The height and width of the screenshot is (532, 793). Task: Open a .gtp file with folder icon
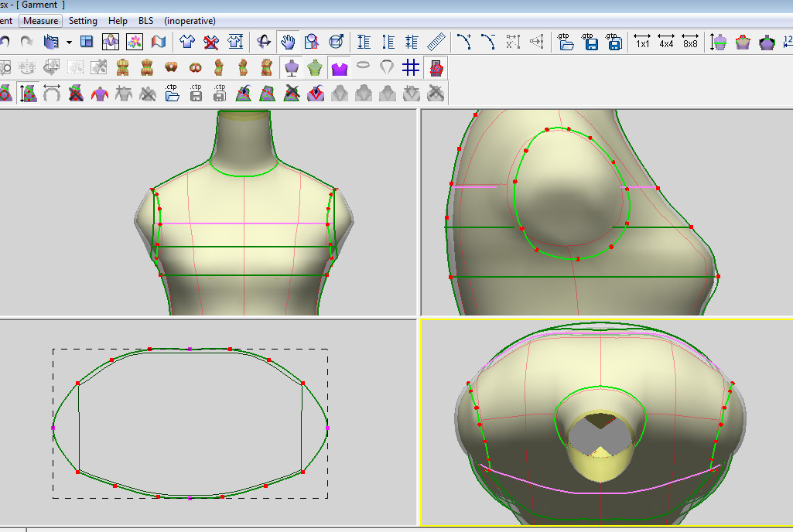(566, 42)
